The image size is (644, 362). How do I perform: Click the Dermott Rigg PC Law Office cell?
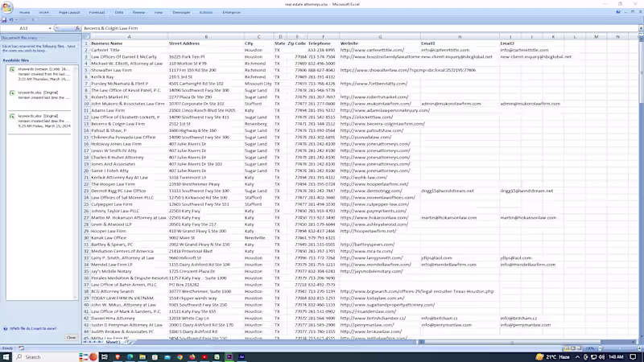point(129,191)
